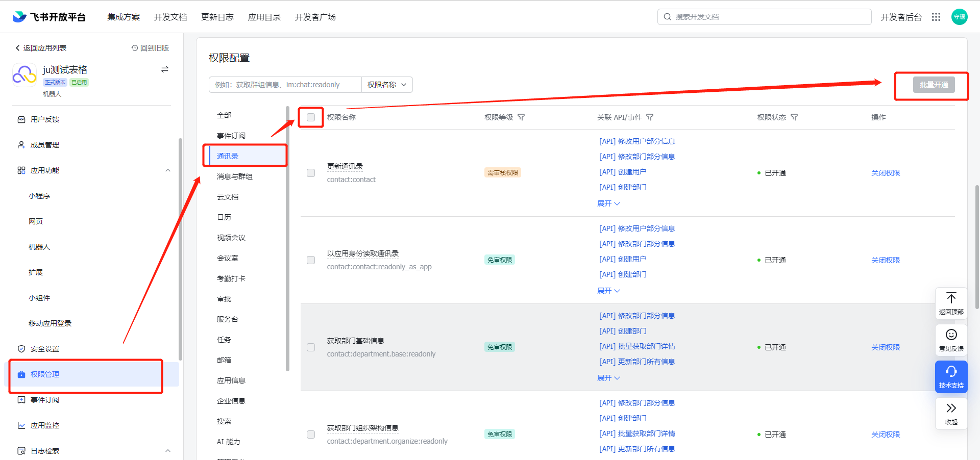This screenshot has height=460, width=980.
Task: Open the 权限名称 search type dropdown
Action: pos(387,85)
